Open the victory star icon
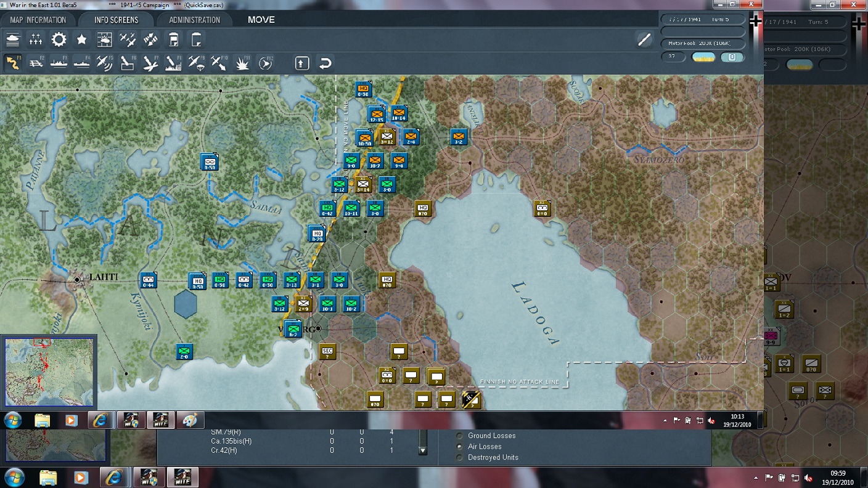The width and height of the screenshot is (868, 488). [81, 41]
